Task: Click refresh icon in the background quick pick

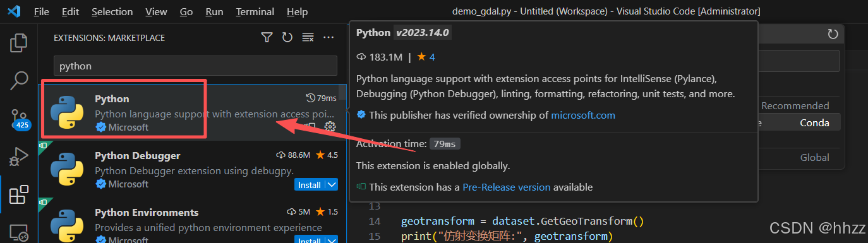Action: [x=833, y=34]
